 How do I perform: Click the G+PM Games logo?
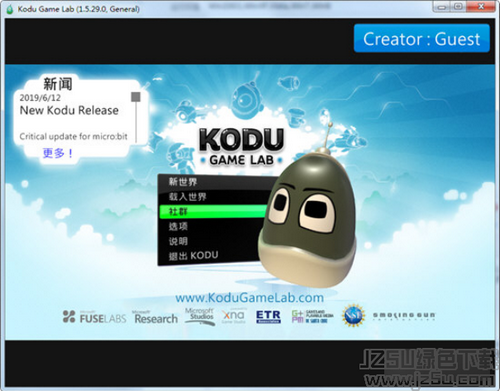tap(312, 316)
